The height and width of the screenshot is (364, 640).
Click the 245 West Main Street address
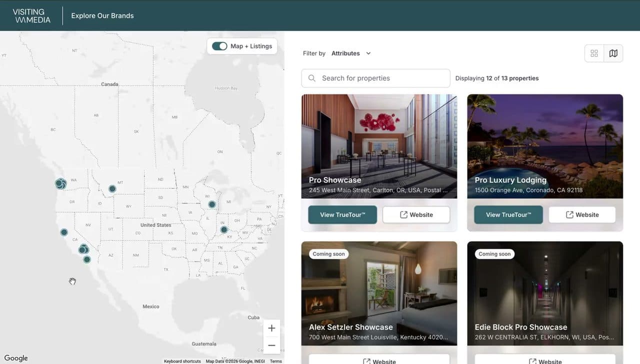[x=378, y=190]
